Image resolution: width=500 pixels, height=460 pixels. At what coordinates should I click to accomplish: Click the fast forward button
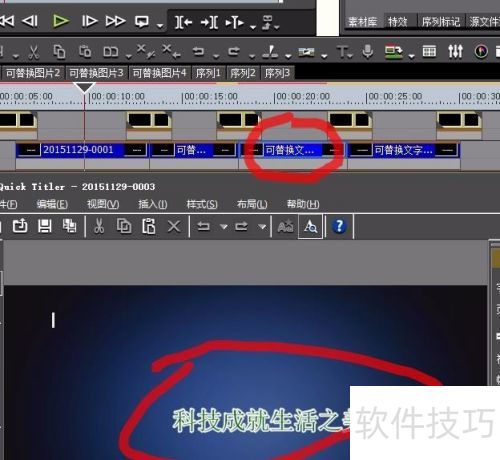click(115, 21)
